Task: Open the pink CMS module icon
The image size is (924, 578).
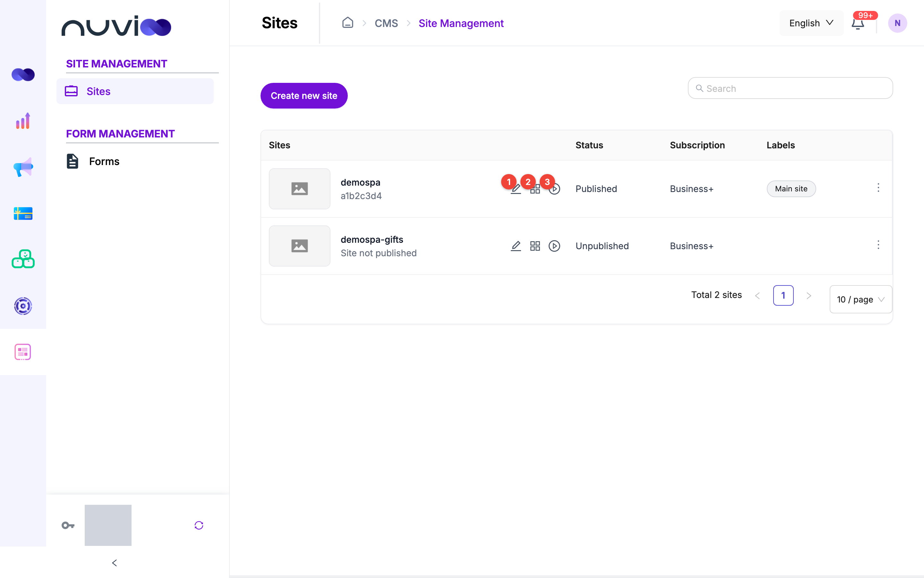Action: coord(23,352)
